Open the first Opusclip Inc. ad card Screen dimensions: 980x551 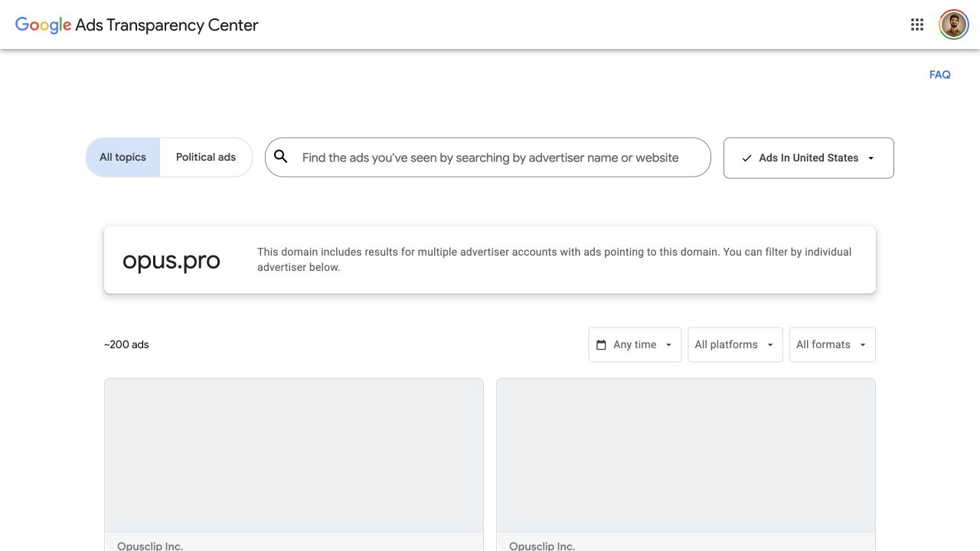point(294,464)
